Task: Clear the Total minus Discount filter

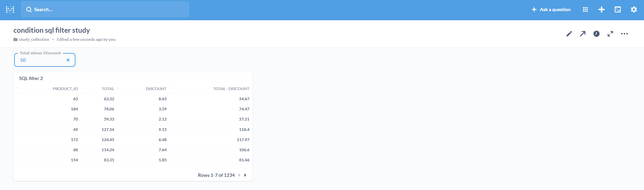Action: [68, 60]
